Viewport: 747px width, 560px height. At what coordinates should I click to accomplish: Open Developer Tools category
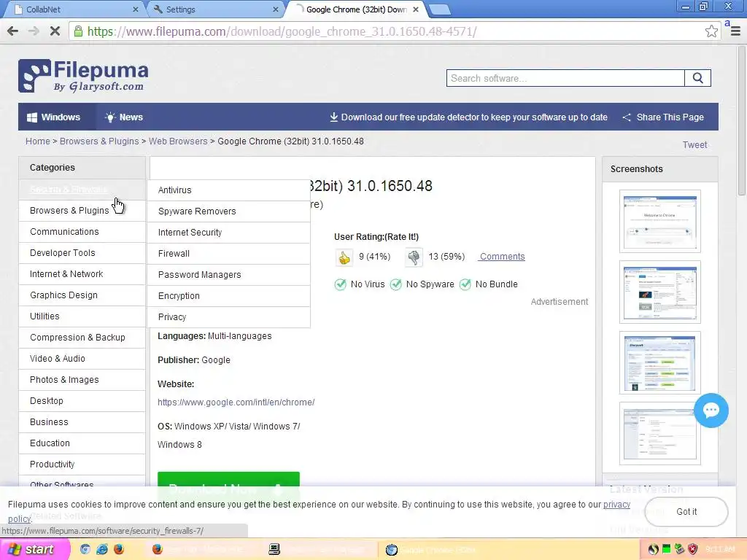[82, 253]
